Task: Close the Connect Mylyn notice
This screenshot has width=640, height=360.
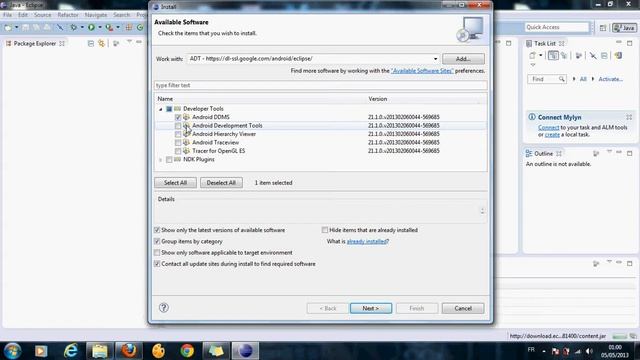Action: pyautogui.click(x=629, y=117)
